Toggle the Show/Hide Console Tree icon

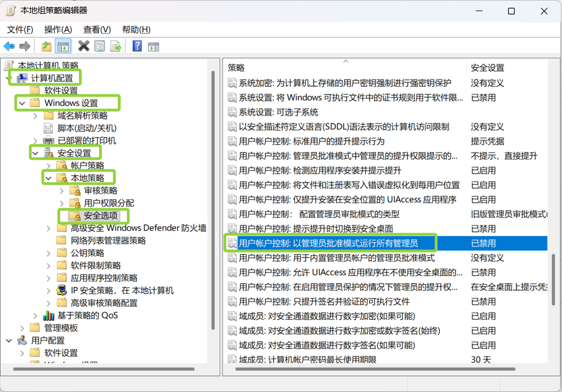[63, 46]
